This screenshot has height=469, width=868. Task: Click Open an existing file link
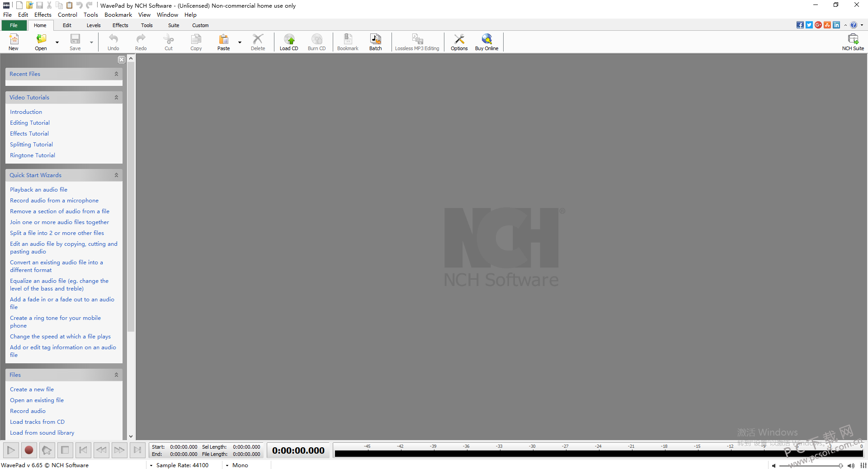click(37, 400)
